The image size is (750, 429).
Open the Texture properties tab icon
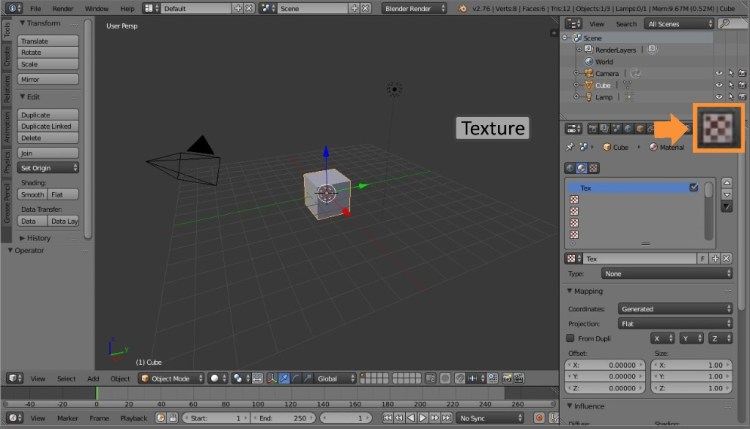[x=718, y=127]
